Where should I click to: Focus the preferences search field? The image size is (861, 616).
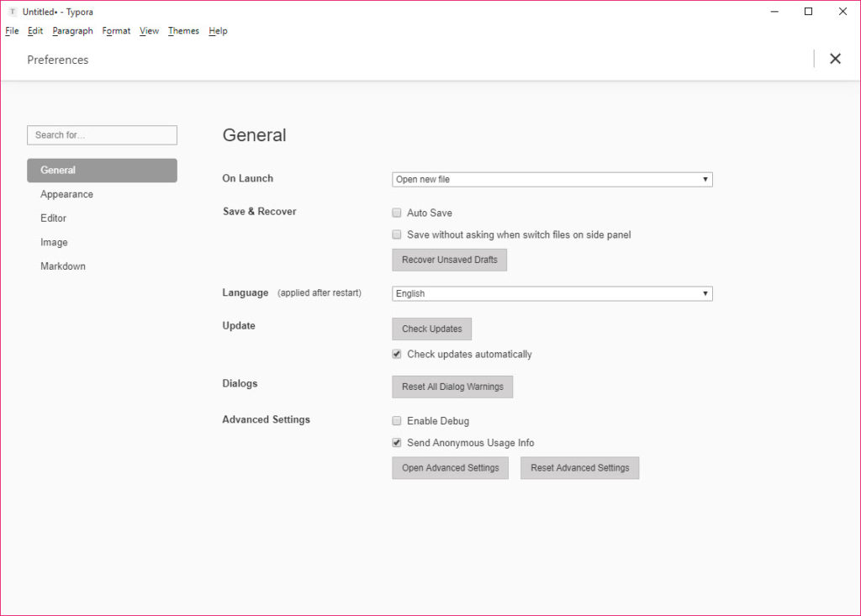(x=102, y=135)
